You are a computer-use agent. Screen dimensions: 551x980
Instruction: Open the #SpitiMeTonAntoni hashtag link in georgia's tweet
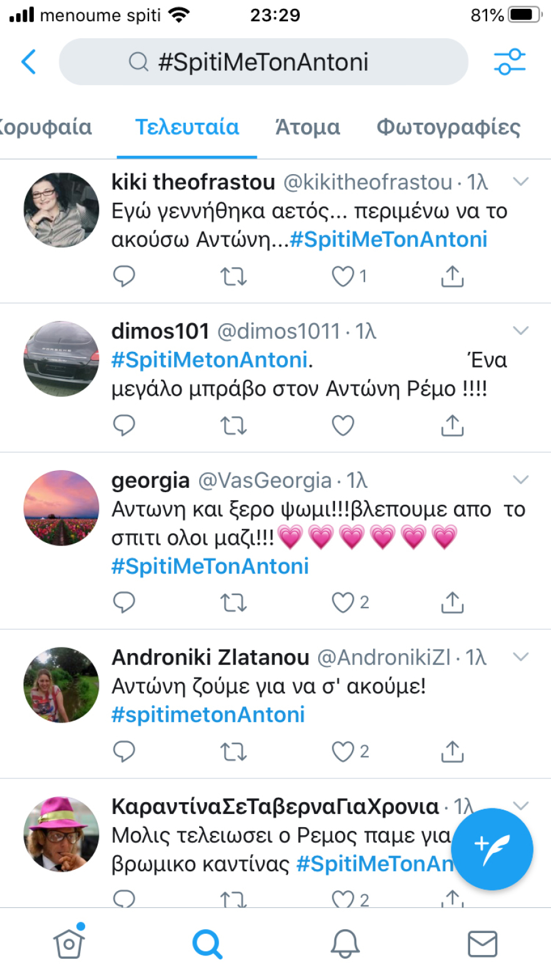tap(210, 566)
